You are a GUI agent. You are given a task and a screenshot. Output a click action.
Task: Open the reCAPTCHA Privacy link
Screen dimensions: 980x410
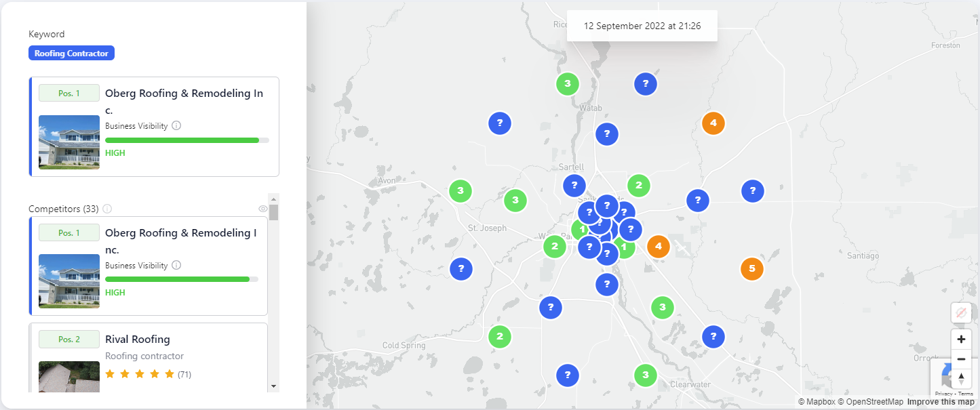coord(944,394)
